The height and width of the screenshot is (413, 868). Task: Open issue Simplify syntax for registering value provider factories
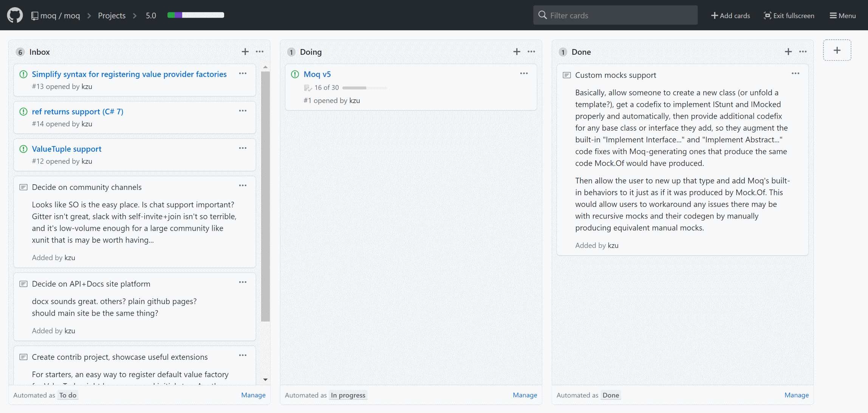(x=129, y=74)
